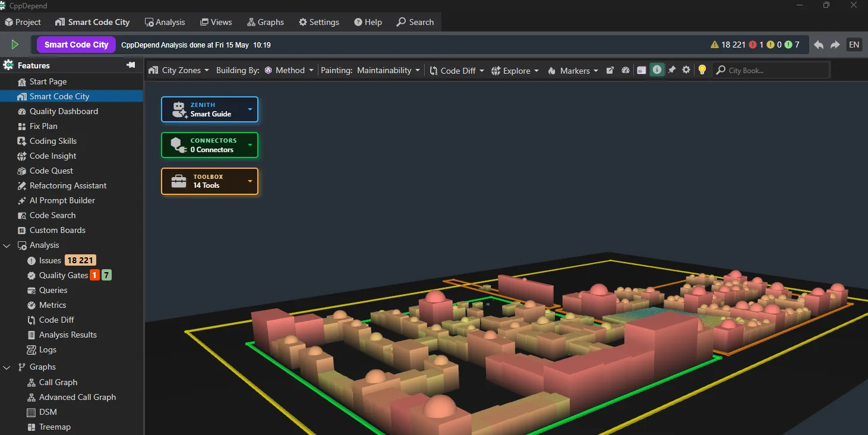The height and width of the screenshot is (435, 868).
Task: Click the yellow warned quality gate indicator
Action: (774, 45)
